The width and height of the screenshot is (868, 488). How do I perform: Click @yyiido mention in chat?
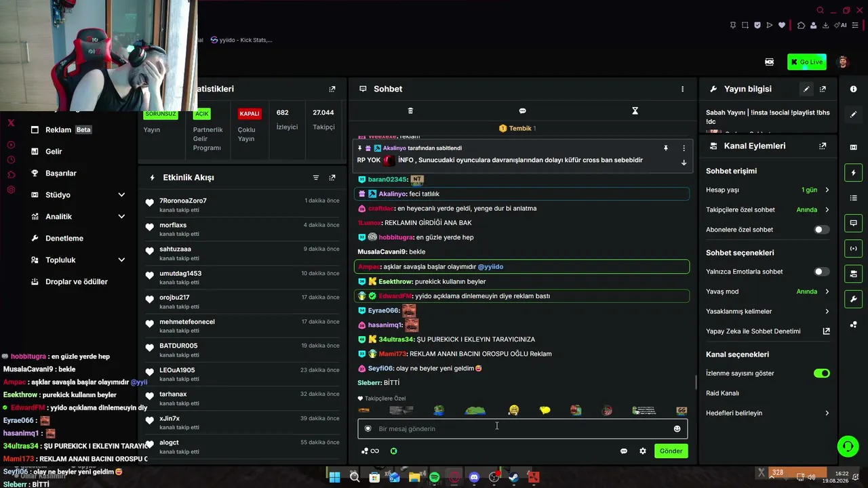[490, 267]
